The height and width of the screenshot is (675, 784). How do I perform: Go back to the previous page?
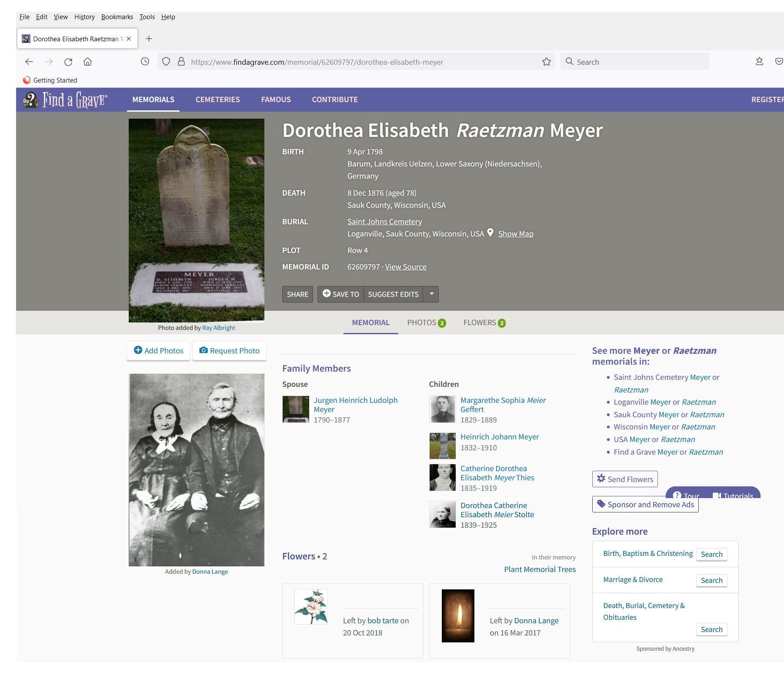point(29,62)
